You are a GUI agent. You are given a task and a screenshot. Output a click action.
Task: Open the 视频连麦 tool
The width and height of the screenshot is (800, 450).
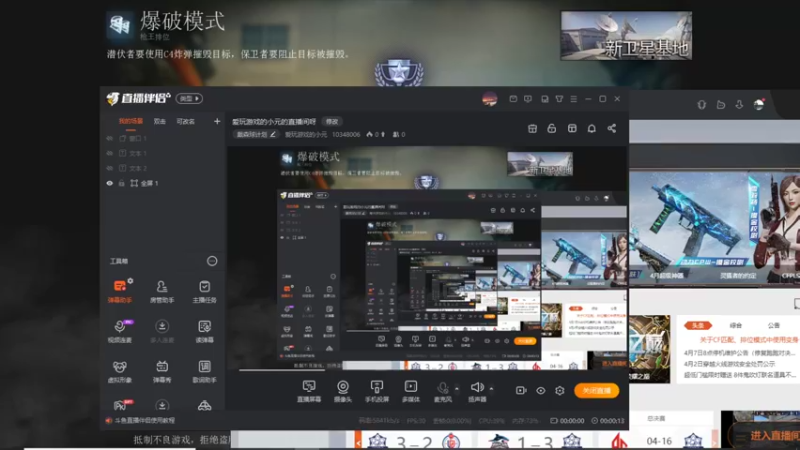[120, 331]
